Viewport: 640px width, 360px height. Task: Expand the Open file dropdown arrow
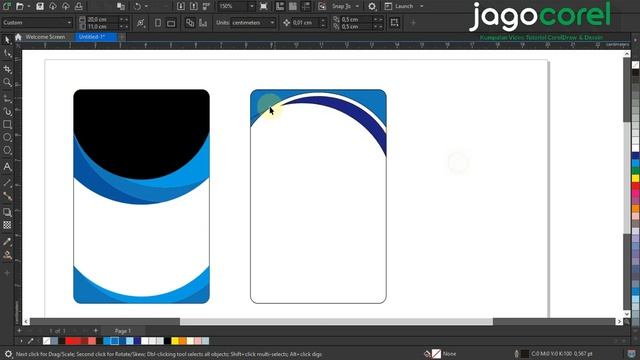coord(29,6)
